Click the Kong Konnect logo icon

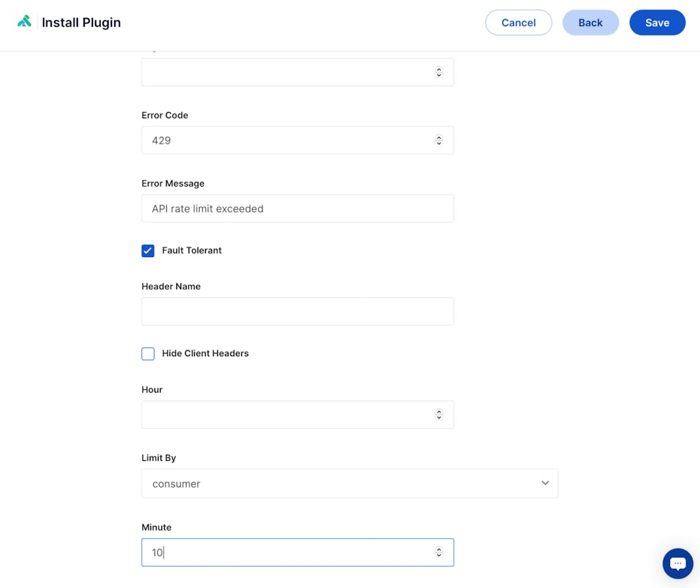coord(25,22)
